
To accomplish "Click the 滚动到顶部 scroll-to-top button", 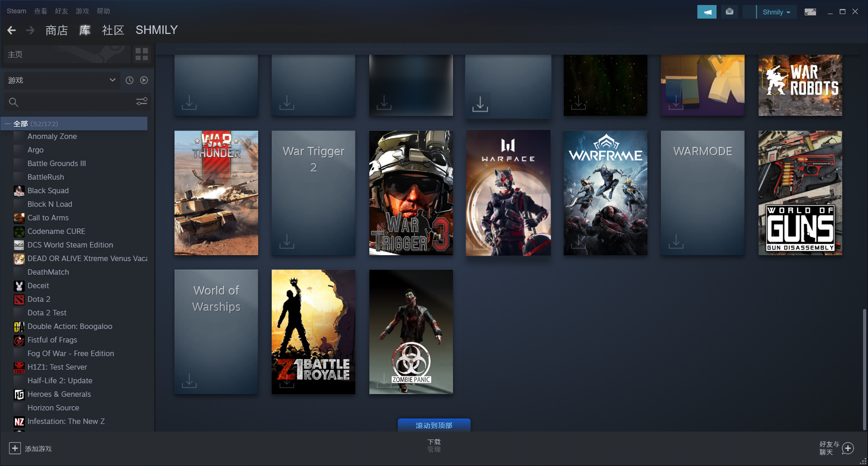I will tap(434, 425).
